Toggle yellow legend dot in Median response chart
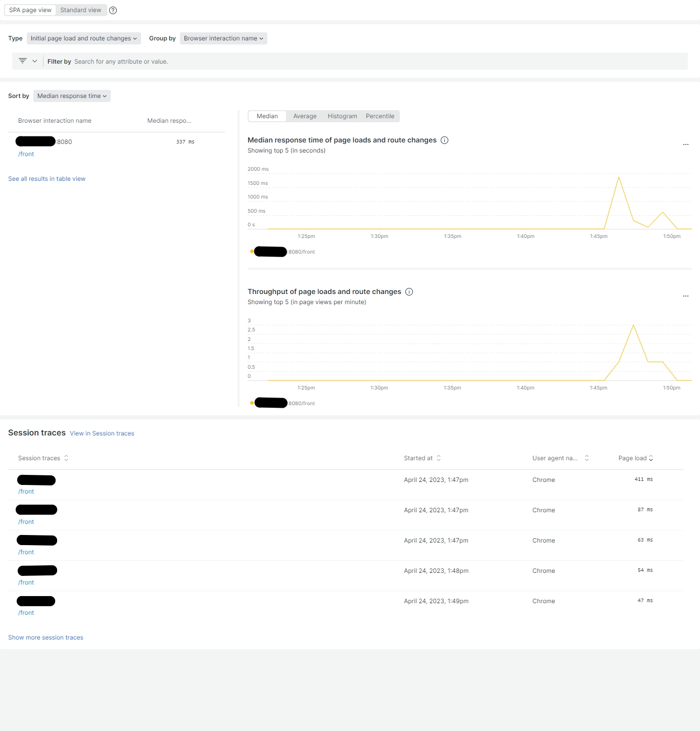The height and width of the screenshot is (731, 700). [252, 252]
